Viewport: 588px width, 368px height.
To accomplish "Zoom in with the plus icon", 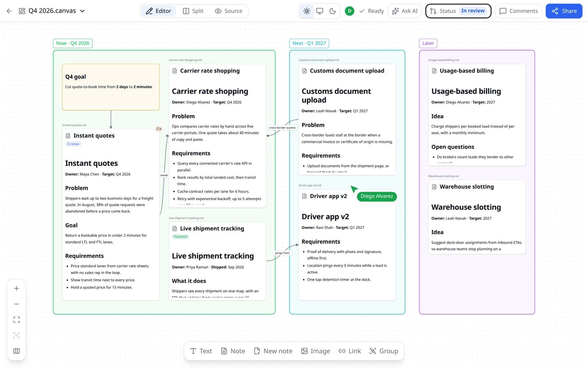I will click(17, 289).
